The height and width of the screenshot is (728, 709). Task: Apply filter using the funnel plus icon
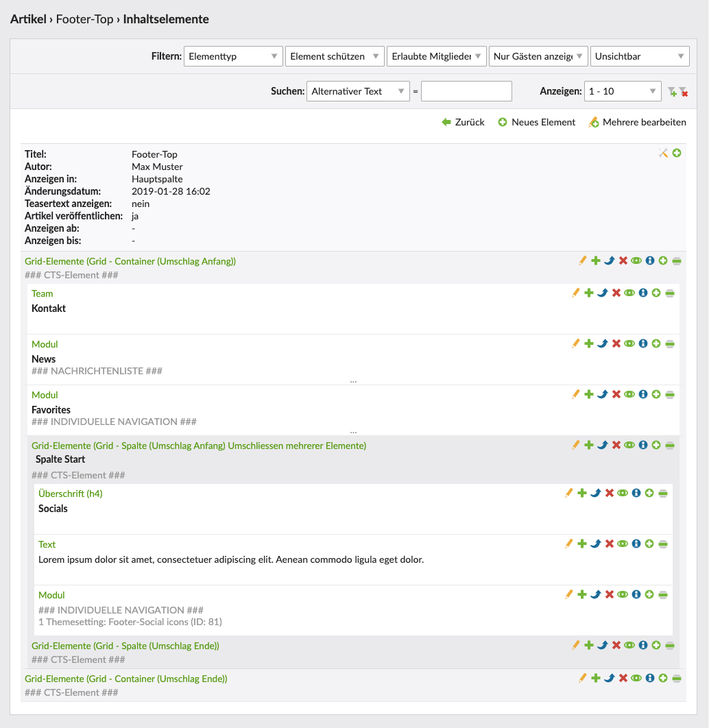pyautogui.click(x=672, y=92)
